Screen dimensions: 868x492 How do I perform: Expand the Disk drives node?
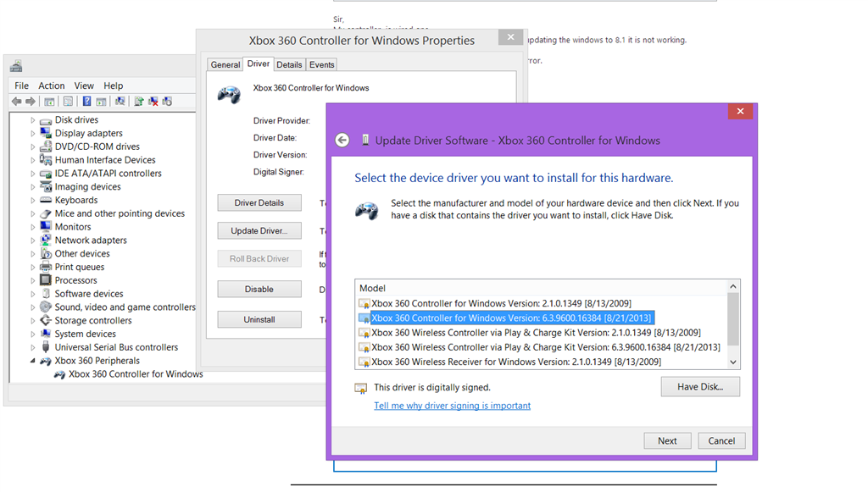[x=33, y=120]
